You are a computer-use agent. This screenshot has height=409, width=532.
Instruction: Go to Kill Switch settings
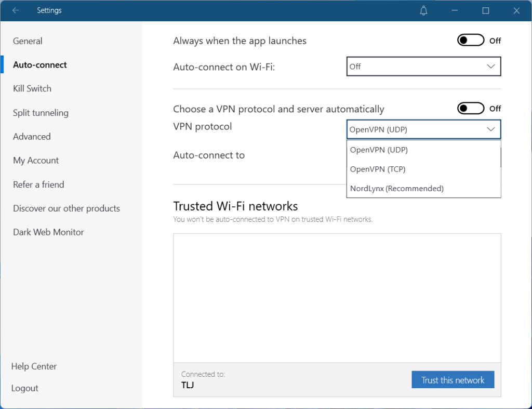click(x=32, y=89)
